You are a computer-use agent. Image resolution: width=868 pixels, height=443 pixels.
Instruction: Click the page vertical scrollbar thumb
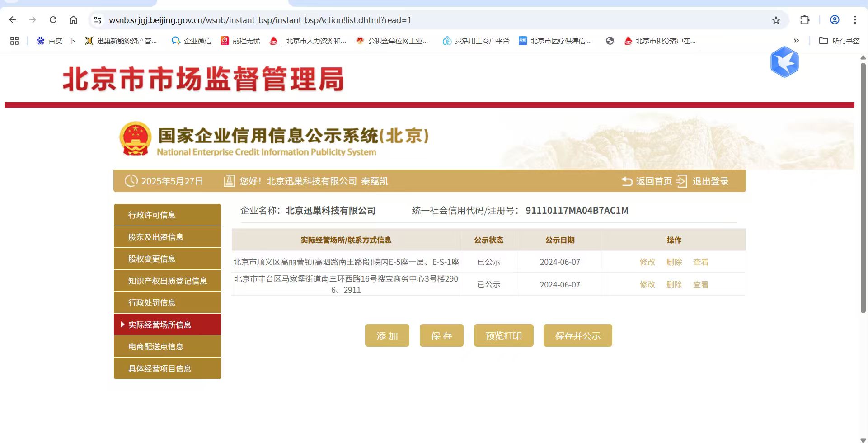coord(863,188)
